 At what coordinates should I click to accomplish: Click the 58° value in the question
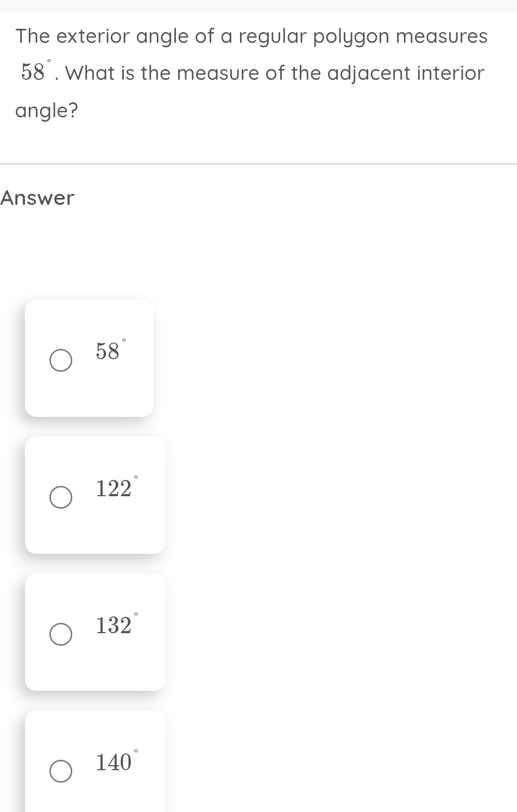37,71
